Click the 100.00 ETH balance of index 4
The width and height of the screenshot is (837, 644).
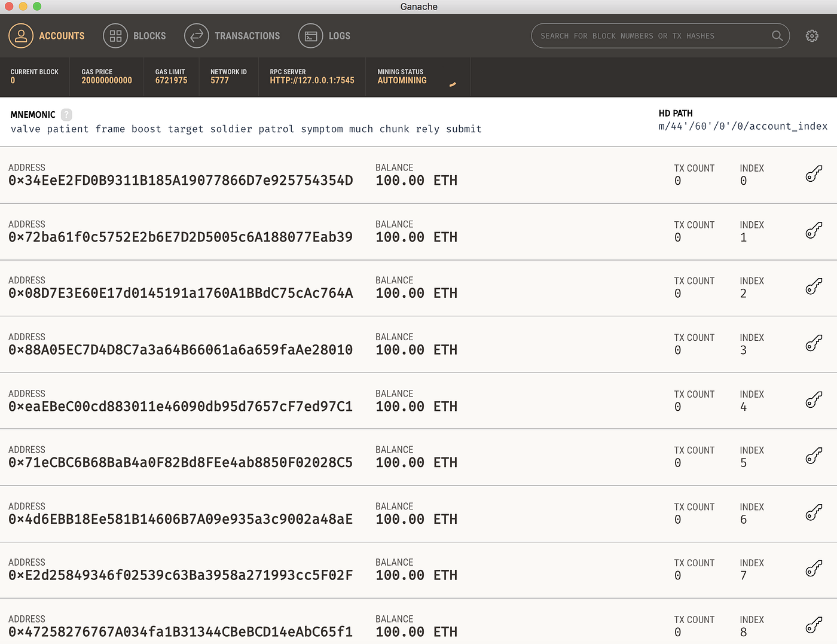[x=416, y=407]
